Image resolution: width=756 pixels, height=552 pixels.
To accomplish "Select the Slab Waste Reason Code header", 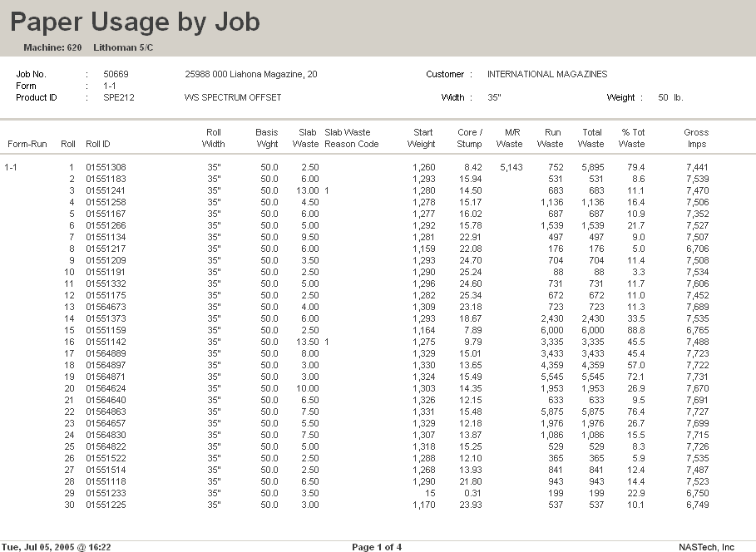I will 352,138.
